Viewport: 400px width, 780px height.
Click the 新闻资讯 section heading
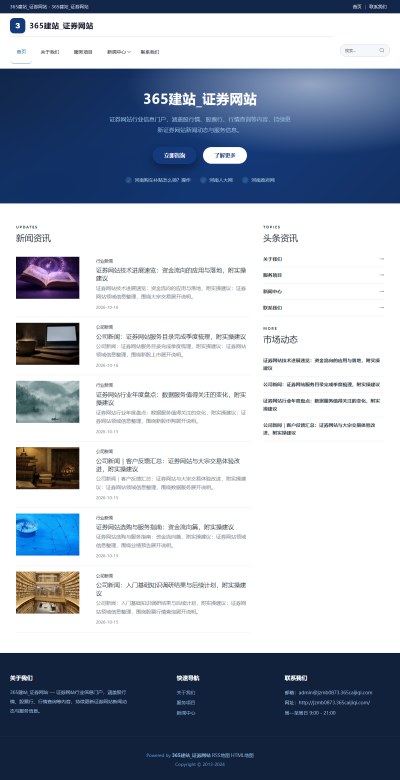point(33,238)
